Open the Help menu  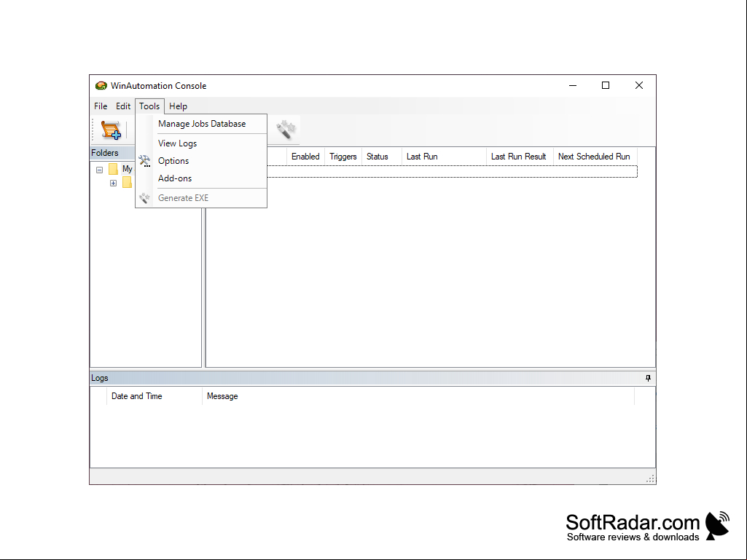tap(178, 106)
